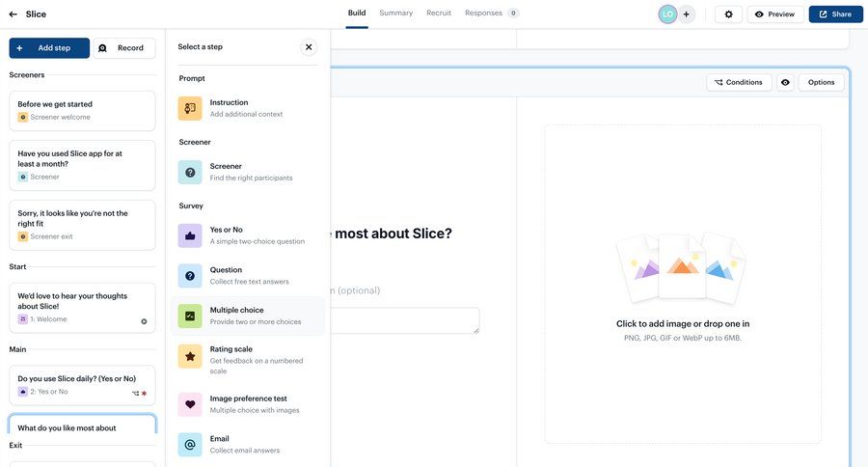Click the question title 'most about Slice?'
The width and height of the screenshot is (868, 467).
[393, 233]
